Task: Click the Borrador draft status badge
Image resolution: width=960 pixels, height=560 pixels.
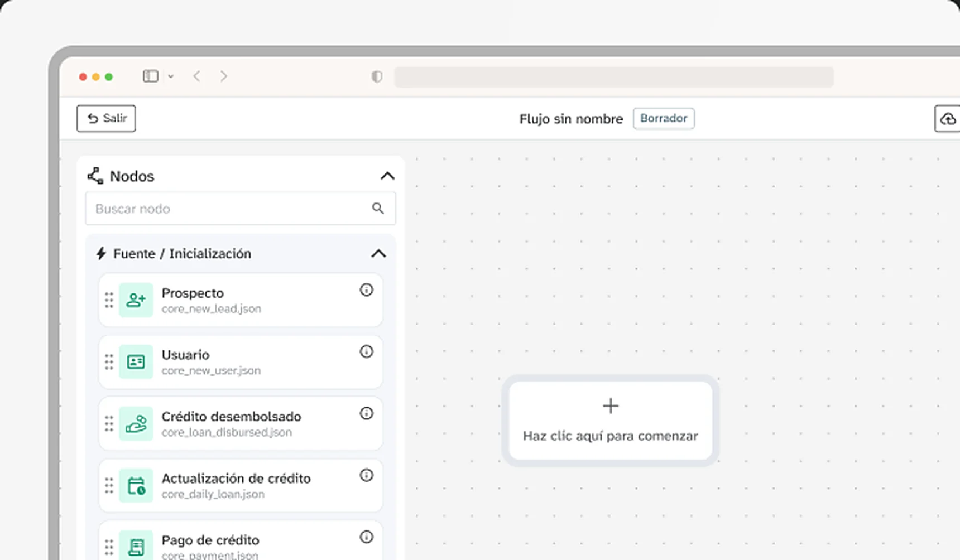Action: [x=664, y=118]
